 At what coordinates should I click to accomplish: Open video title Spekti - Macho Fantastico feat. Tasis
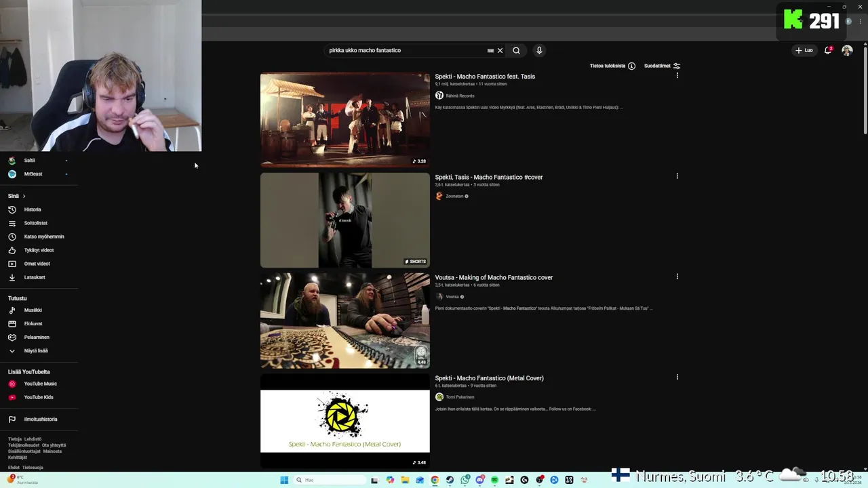[485, 77]
